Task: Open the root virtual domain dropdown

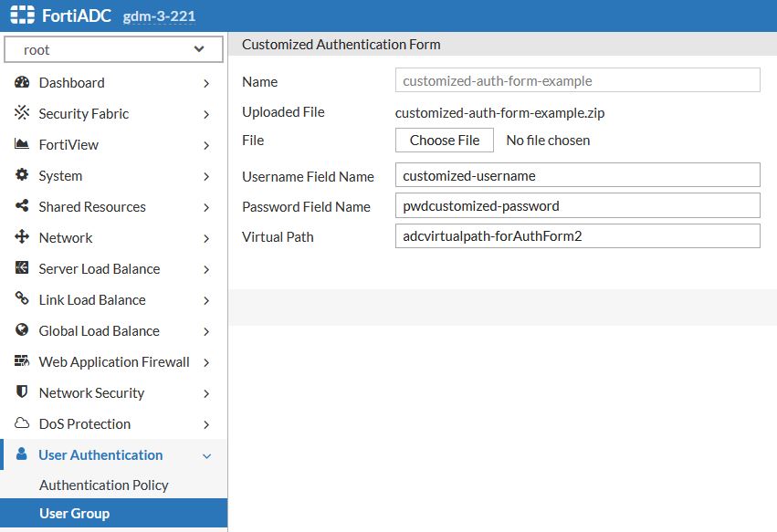Action: click(113, 48)
